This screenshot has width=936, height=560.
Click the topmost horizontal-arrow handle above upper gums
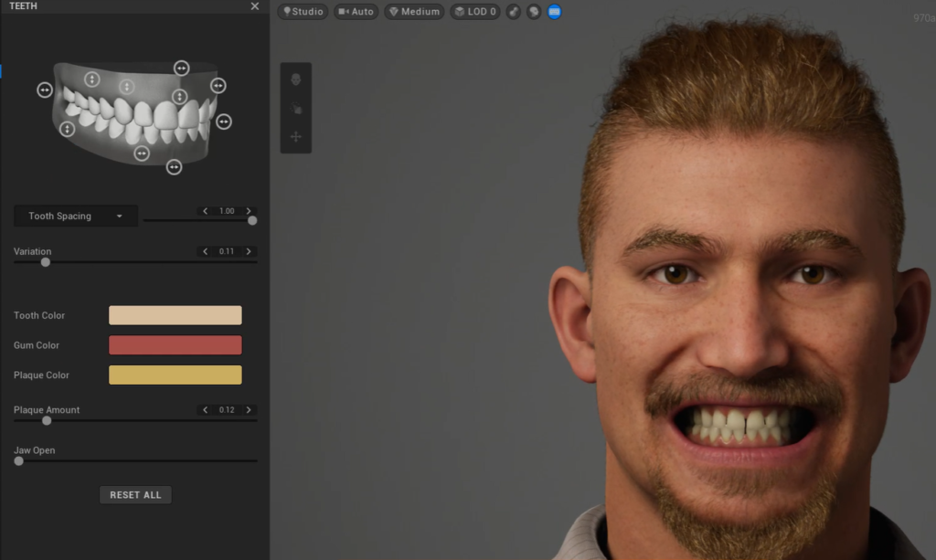pyautogui.click(x=181, y=69)
